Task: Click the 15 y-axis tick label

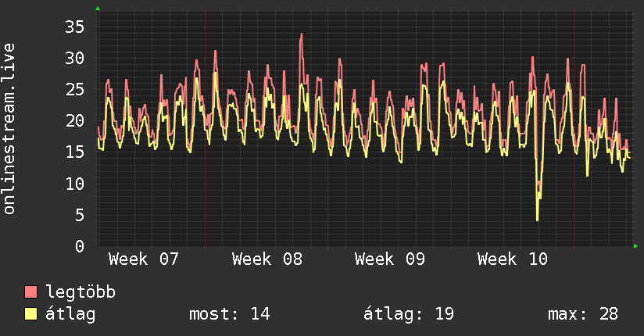Action: click(x=74, y=152)
